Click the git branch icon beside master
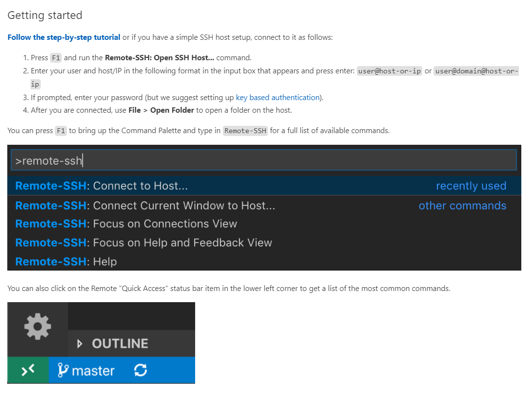The image size is (532, 393). click(63, 370)
